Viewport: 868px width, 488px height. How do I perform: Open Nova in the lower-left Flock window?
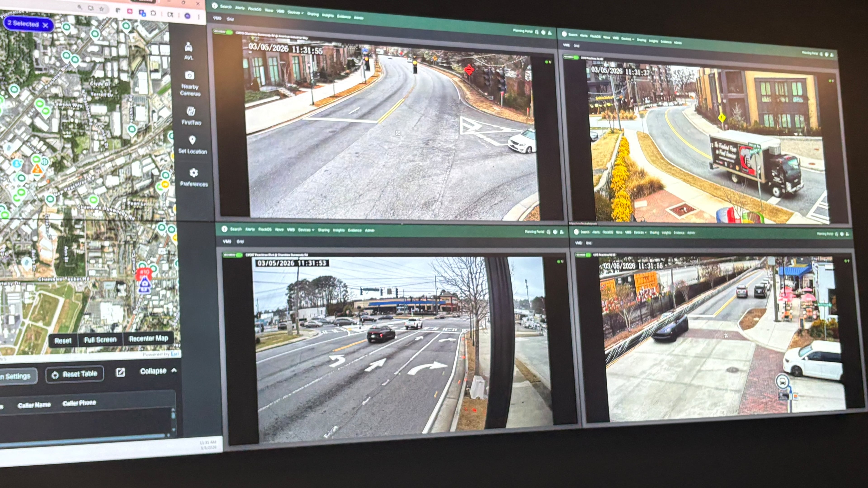tap(279, 230)
